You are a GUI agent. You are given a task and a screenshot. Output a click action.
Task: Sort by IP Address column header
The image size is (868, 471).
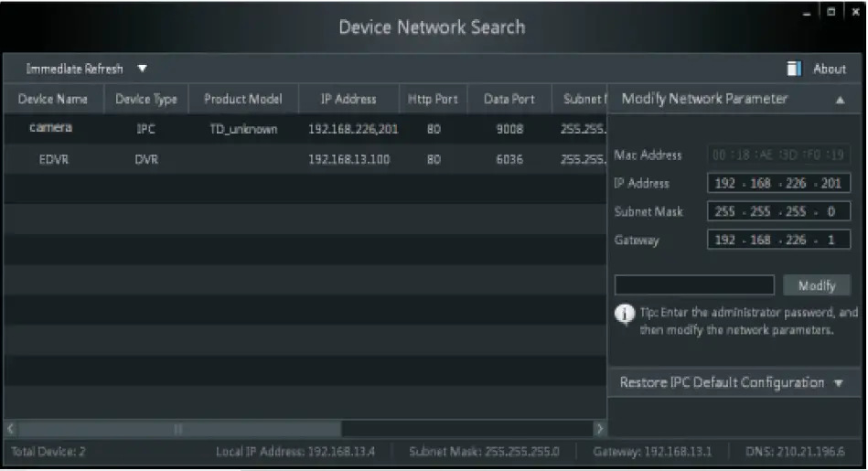(x=348, y=100)
